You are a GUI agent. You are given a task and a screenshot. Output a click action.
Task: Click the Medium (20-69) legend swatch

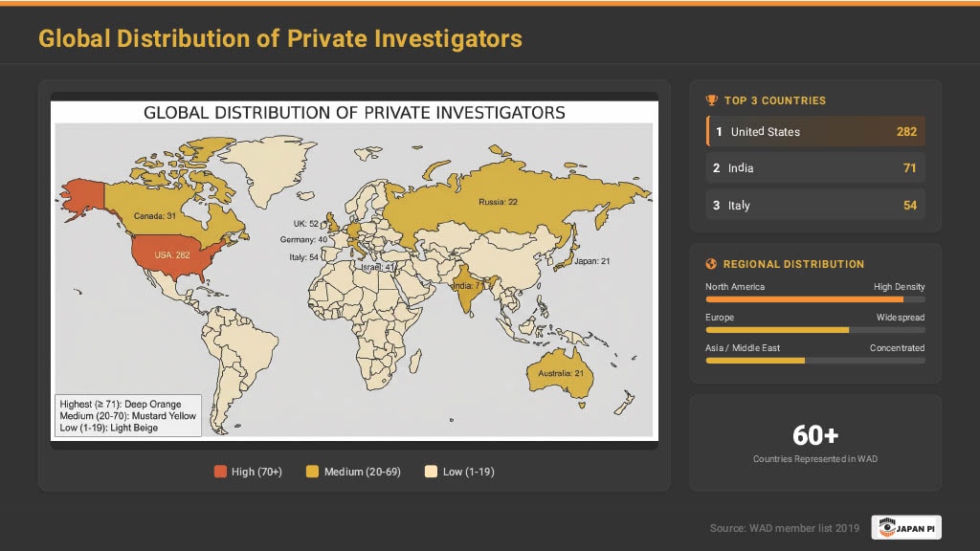tap(312, 472)
